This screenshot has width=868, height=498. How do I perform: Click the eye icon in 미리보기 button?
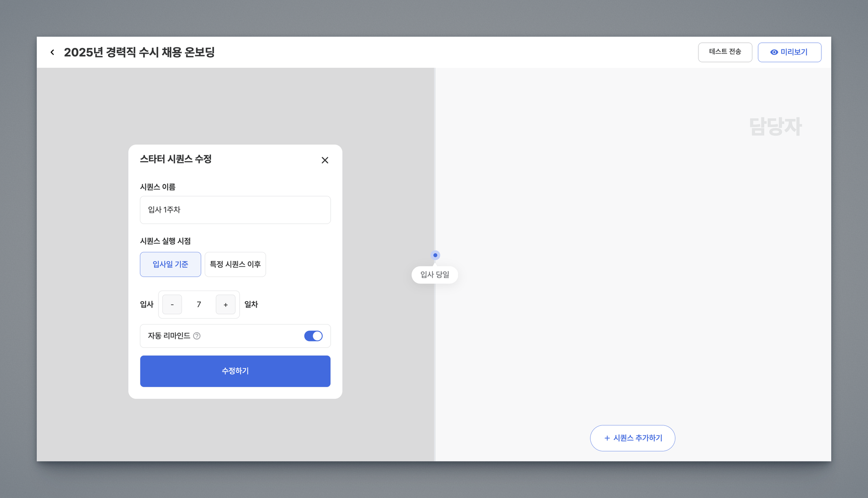(x=774, y=52)
